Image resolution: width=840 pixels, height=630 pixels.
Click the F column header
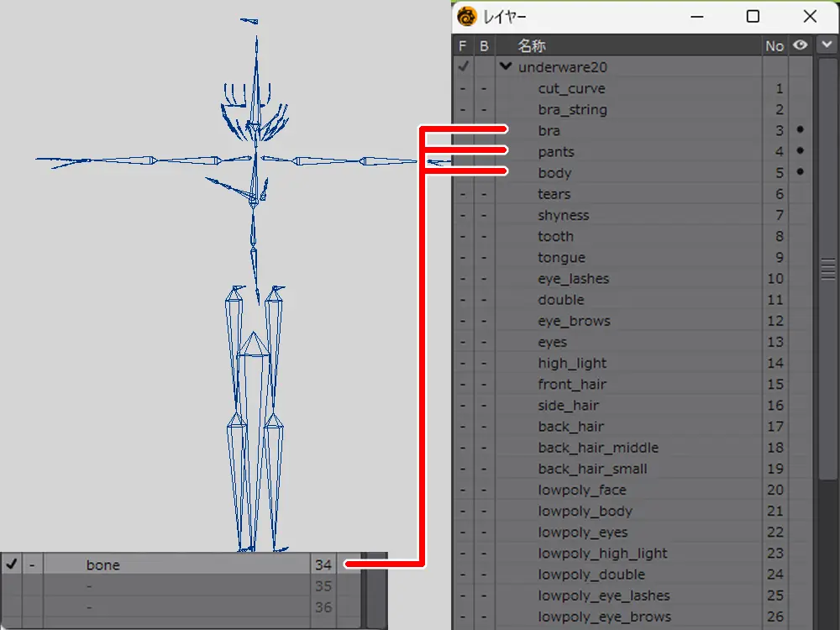(x=463, y=45)
